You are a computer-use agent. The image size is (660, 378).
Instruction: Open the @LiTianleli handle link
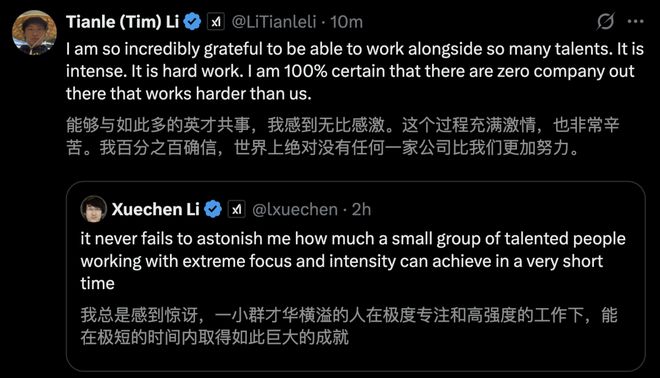274,22
